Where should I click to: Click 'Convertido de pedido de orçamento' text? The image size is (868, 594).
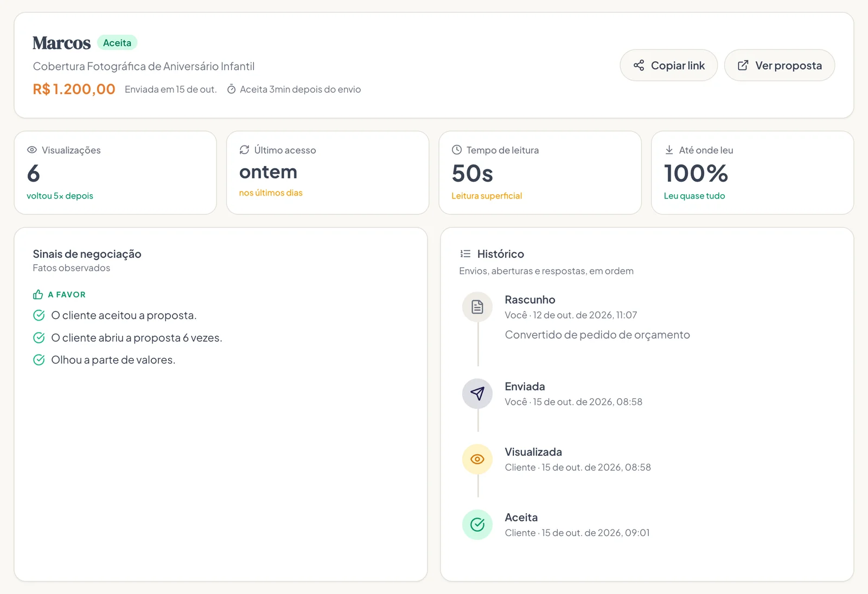597,335
